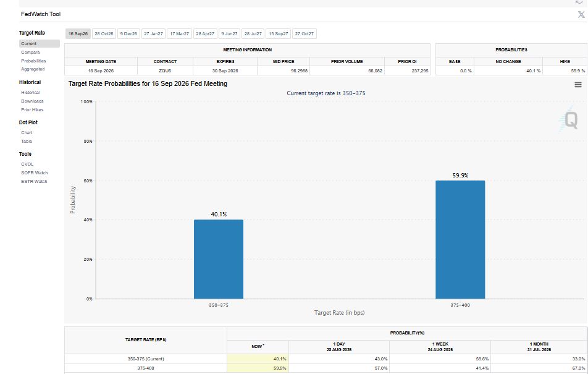588x374 pixels.
Task: Open the 27 Oct27 meeting tab
Action: 304,34
